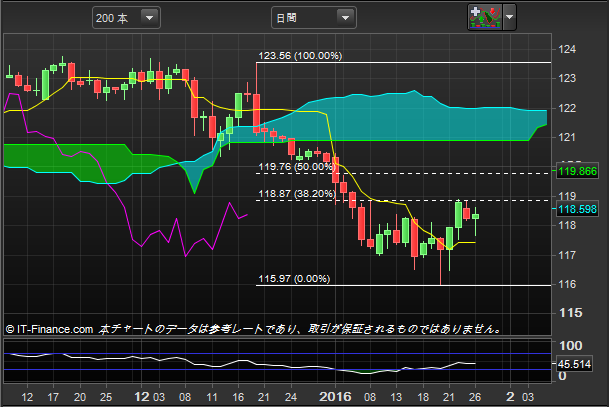The height and width of the screenshot is (407, 609).
Task: Select the 115.97 (0.00%) Fibonacci label
Action: pos(294,279)
